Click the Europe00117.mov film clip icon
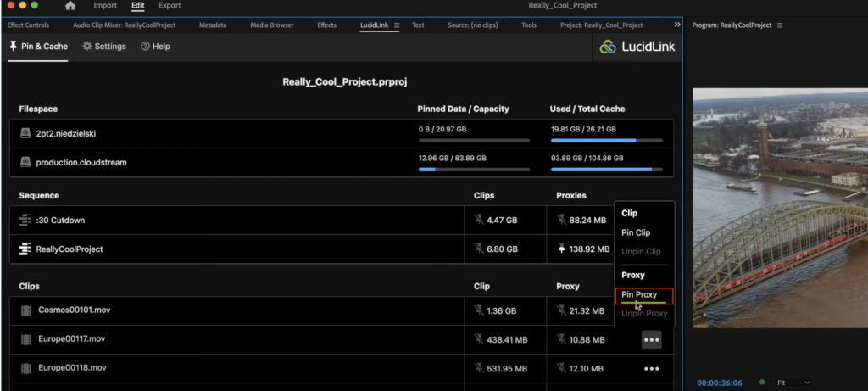868x391 pixels. click(26, 339)
